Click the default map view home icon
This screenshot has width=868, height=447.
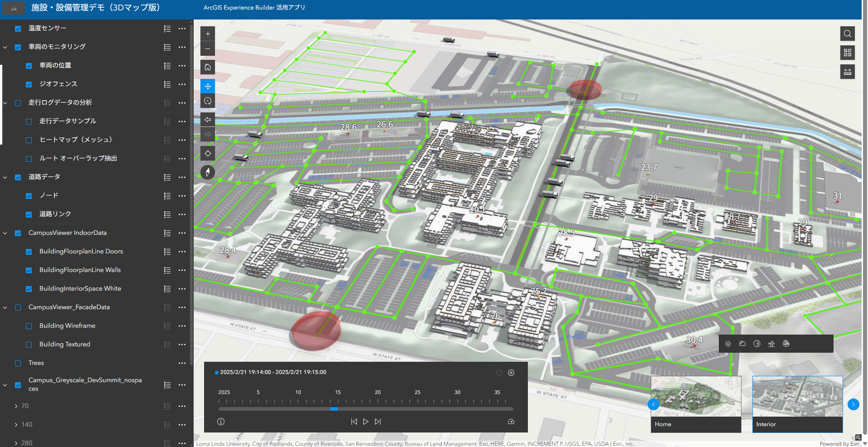pos(208,68)
